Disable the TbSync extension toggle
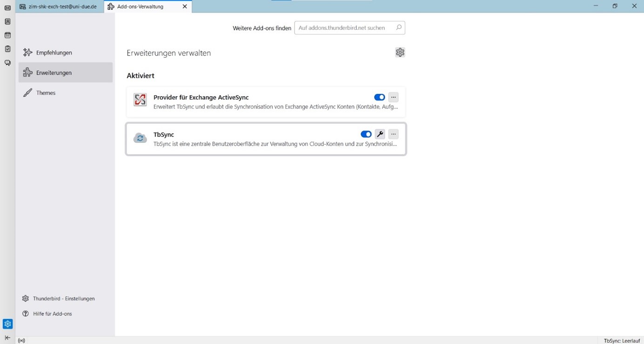 click(x=366, y=134)
